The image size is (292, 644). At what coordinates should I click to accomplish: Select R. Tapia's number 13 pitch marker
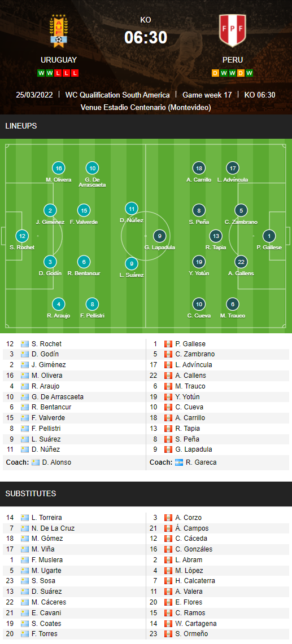click(216, 236)
